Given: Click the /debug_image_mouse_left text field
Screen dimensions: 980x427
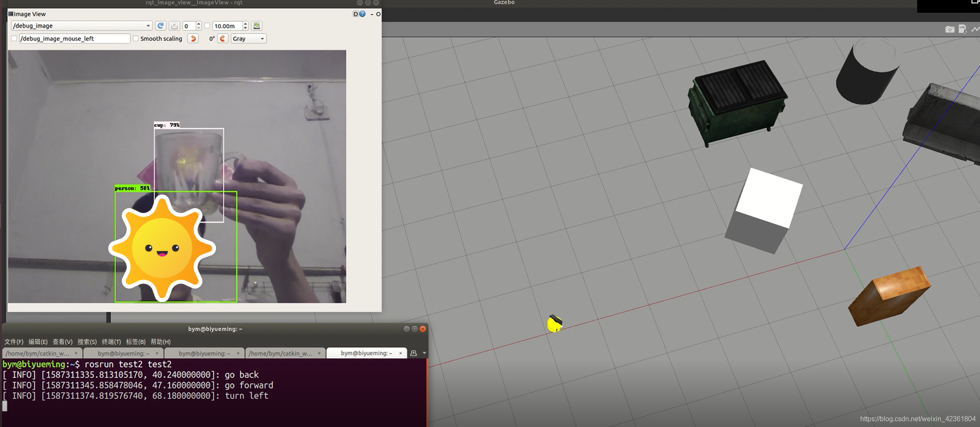Looking at the screenshot, I should 74,39.
